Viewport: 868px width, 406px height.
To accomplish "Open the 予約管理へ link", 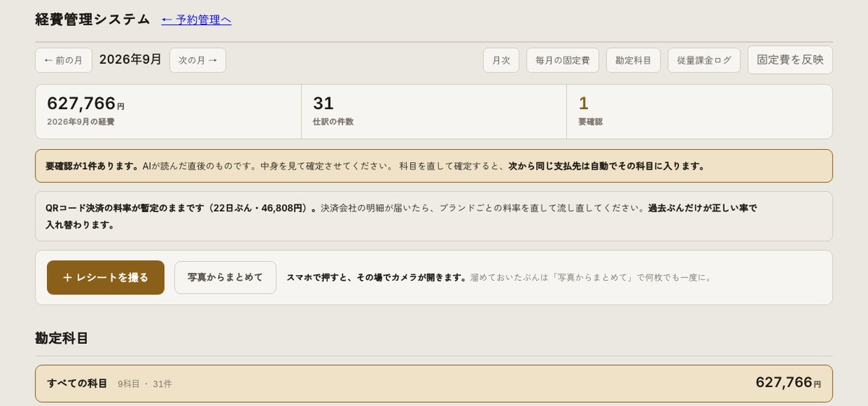I will point(196,20).
